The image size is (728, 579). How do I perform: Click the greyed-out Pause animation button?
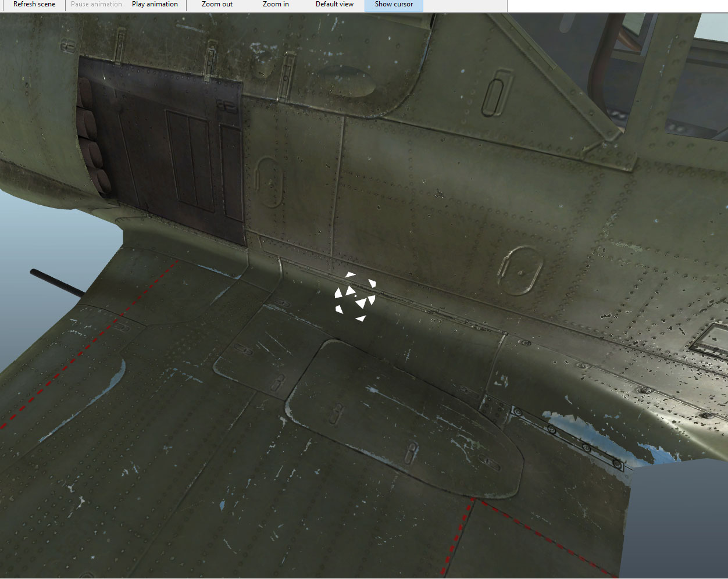point(97,5)
